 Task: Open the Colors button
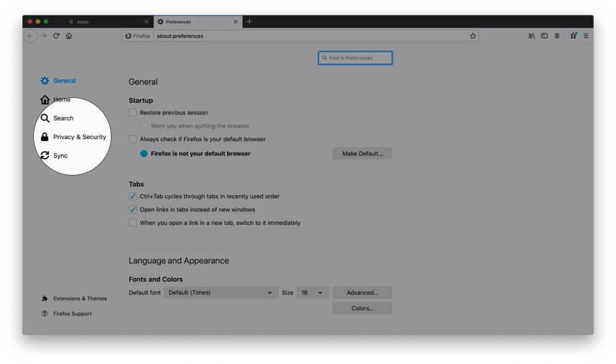click(x=362, y=309)
